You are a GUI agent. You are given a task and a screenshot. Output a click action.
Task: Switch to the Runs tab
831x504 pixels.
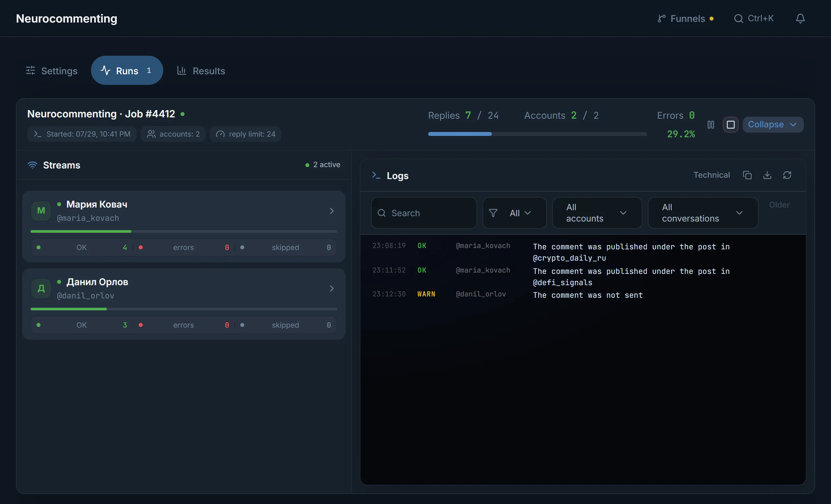[x=127, y=70]
